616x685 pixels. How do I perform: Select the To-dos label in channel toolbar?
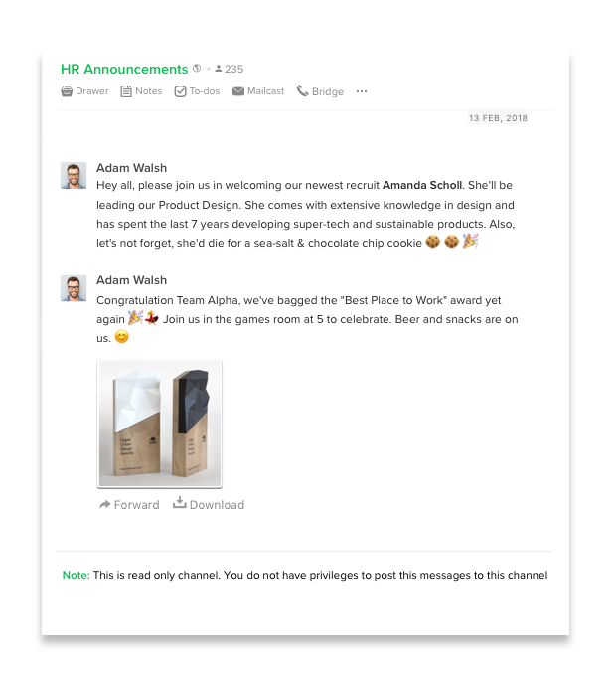tap(205, 91)
